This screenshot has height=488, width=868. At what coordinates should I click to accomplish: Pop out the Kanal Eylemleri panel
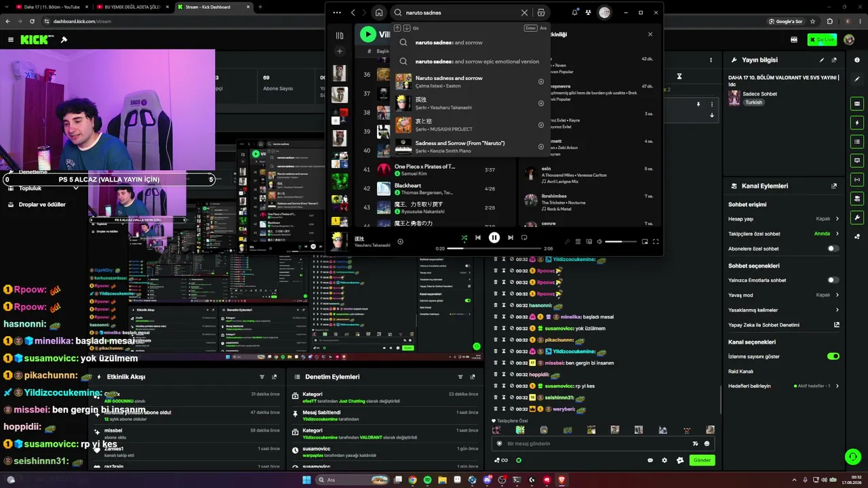coord(834,186)
